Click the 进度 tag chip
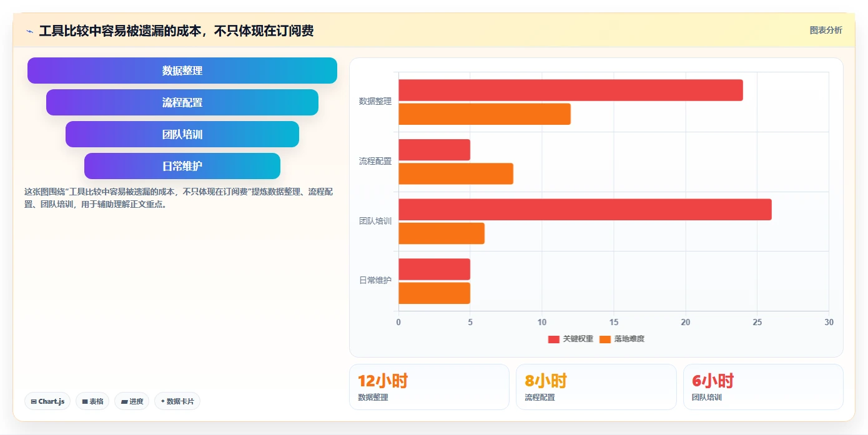The height and width of the screenshot is (435, 868). point(132,401)
